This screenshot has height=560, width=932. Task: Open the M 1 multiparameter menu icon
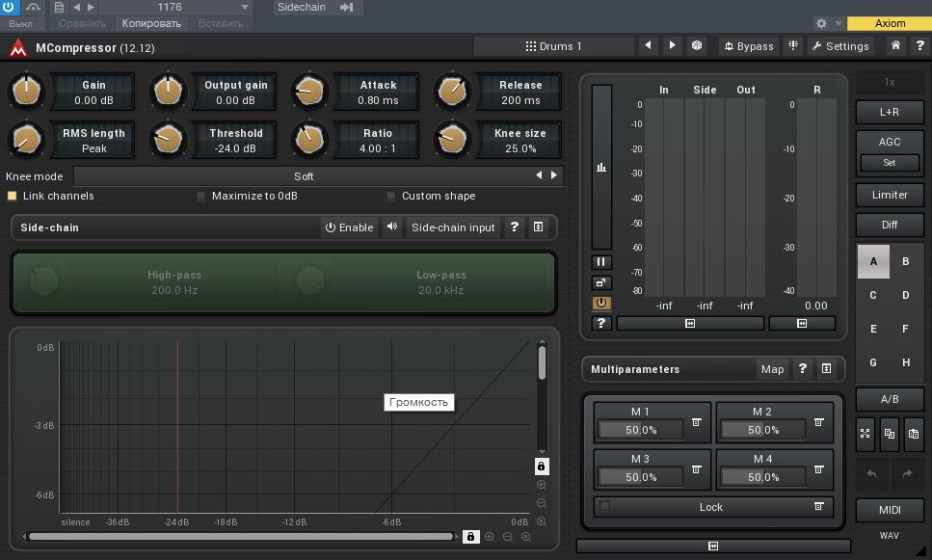click(x=696, y=422)
